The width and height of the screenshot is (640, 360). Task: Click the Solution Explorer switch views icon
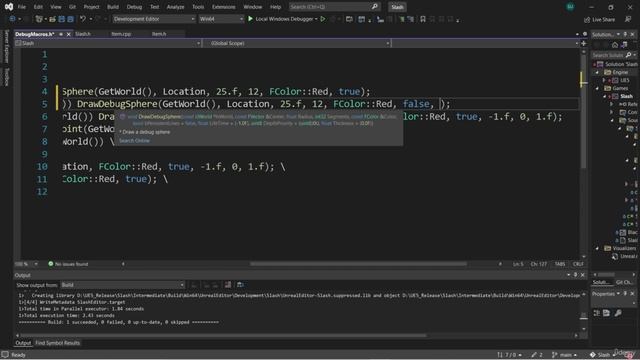click(x=624, y=45)
